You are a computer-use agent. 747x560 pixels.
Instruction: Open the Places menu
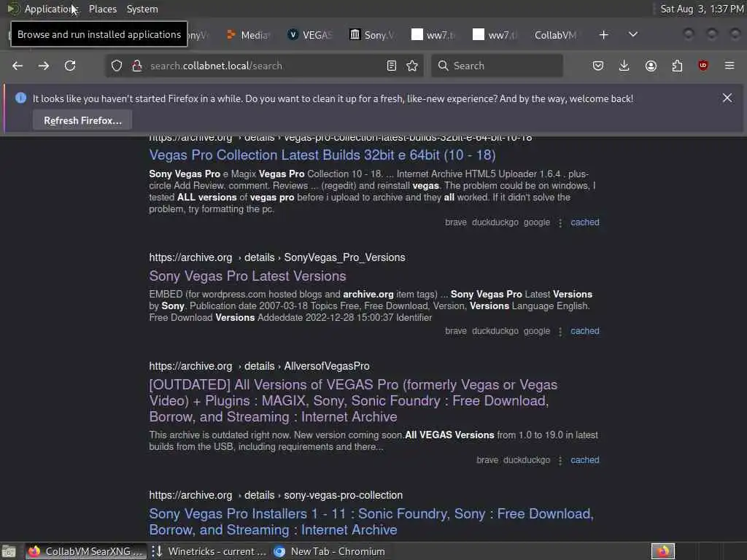[103, 9]
